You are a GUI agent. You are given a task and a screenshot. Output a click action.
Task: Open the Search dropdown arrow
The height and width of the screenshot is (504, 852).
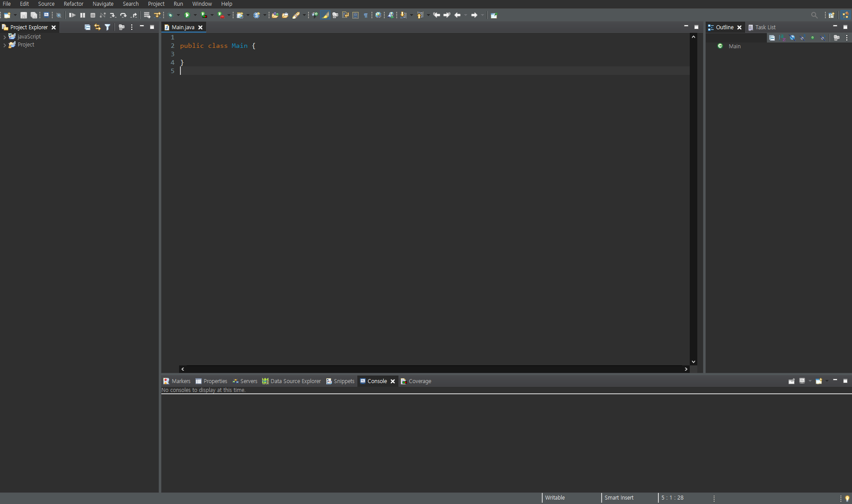coord(304,15)
